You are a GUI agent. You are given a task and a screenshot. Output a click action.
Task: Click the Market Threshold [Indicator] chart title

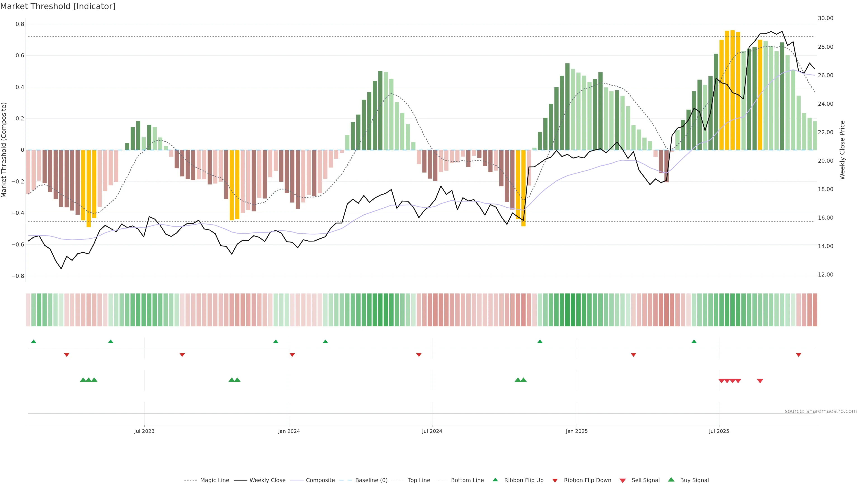(58, 6)
